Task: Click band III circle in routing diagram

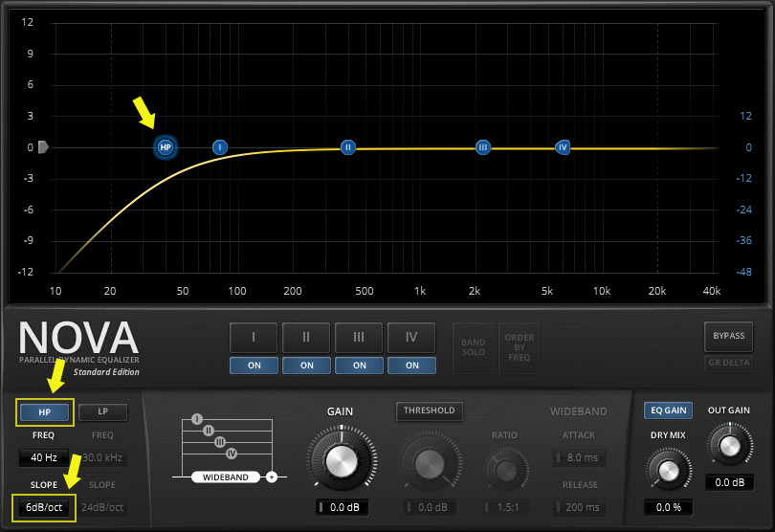Action: (x=220, y=442)
